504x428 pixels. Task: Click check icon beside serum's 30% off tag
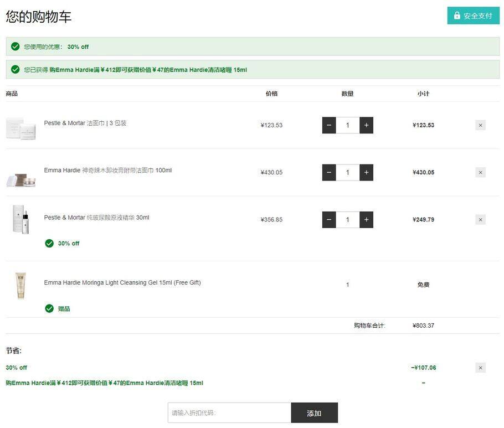(x=49, y=243)
